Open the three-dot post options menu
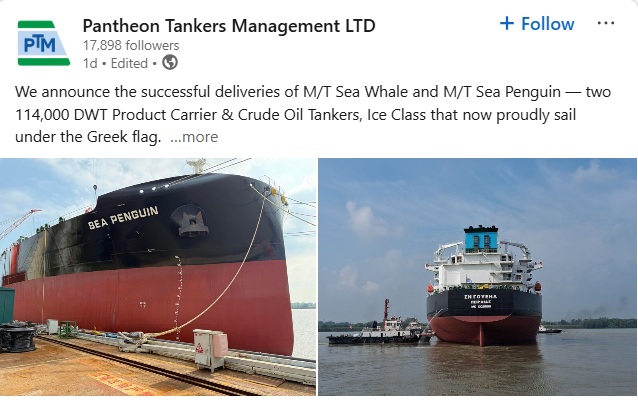638x404 pixels. click(x=605, y=23)
